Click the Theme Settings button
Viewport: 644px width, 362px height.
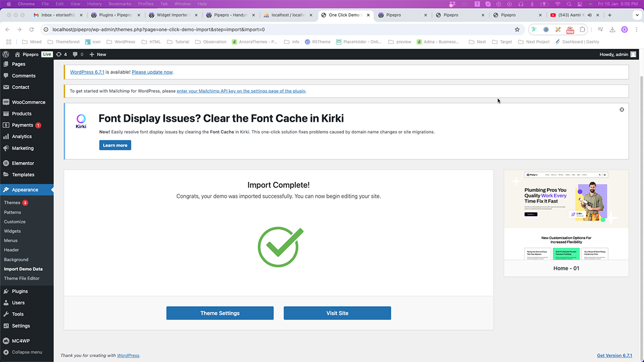click(220, 313)
